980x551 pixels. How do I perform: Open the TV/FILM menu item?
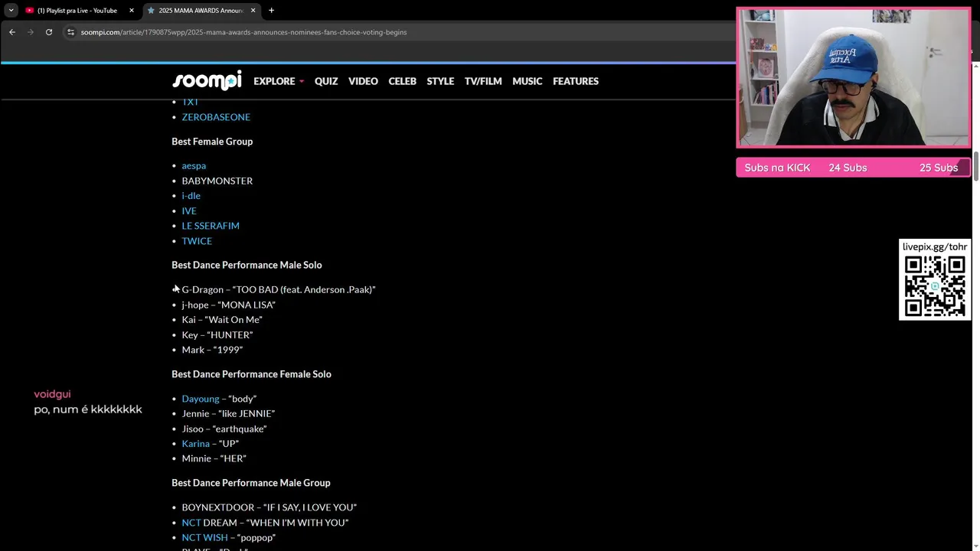(x=483, y=81)
